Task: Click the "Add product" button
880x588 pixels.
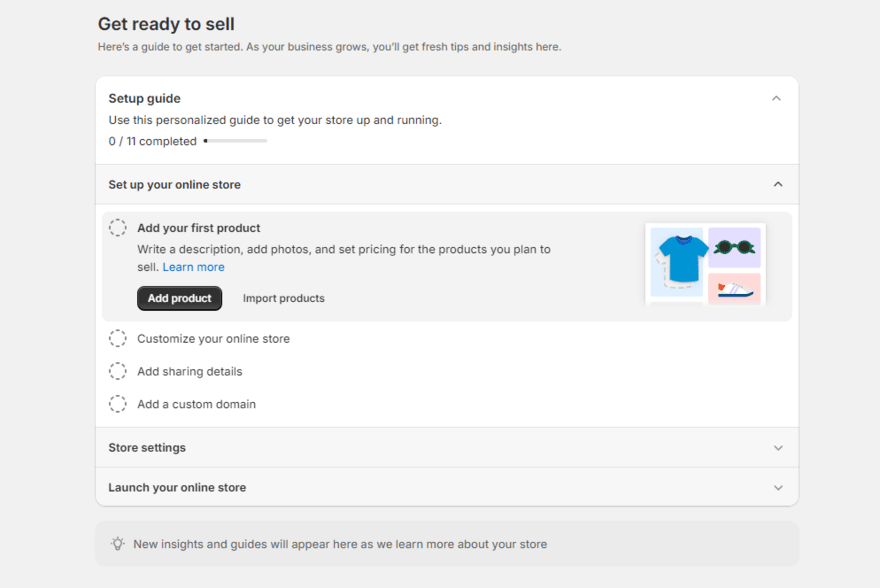Action: coord(179,298)
